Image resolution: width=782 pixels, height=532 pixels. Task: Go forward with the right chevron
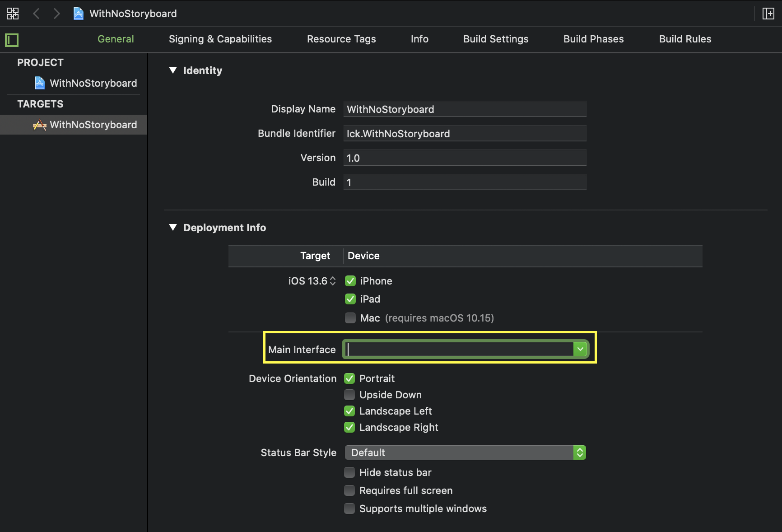click(x=56, y=14)
